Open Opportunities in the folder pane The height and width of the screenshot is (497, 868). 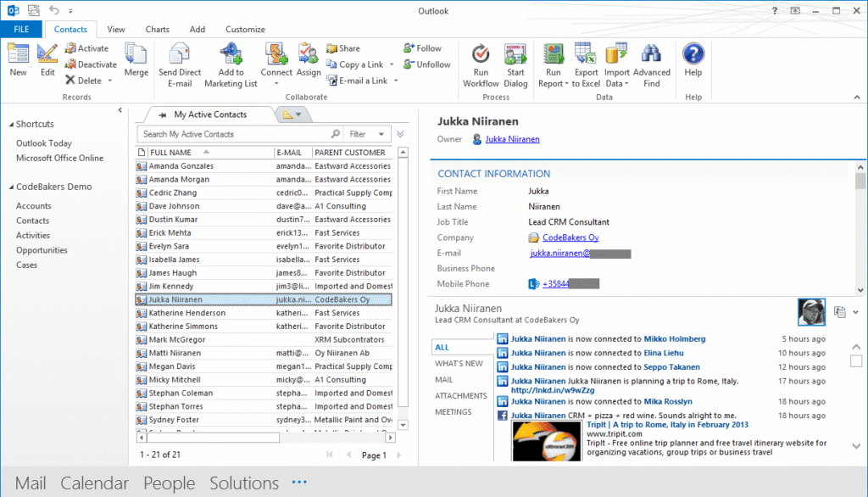point(42,250)
